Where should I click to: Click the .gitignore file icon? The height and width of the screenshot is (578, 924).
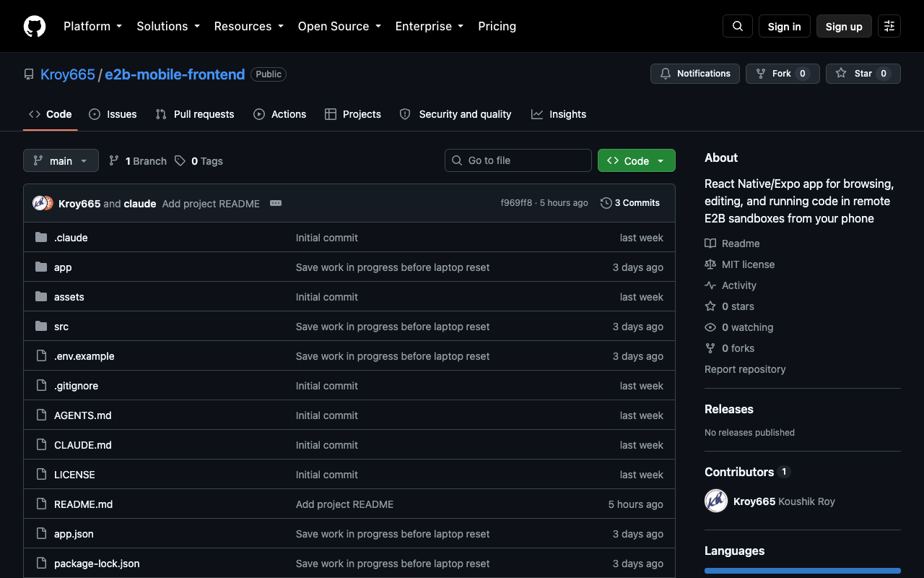tap(41, 386)
